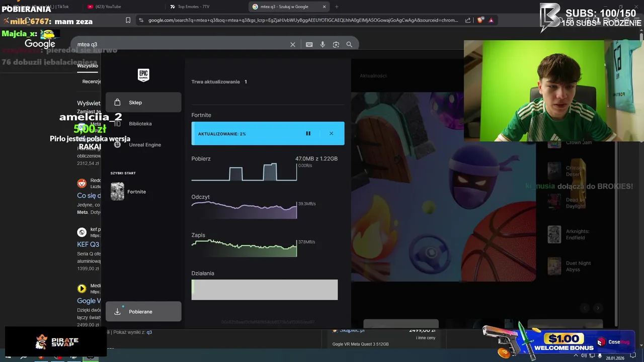Click the store carousel previous arrow
The image size is (644, 362).
click(x=585, y=308)
